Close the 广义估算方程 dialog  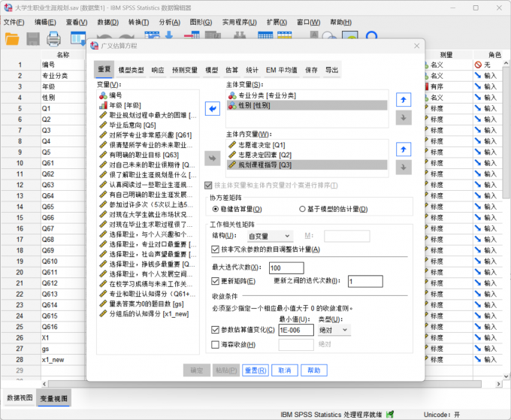417,46
